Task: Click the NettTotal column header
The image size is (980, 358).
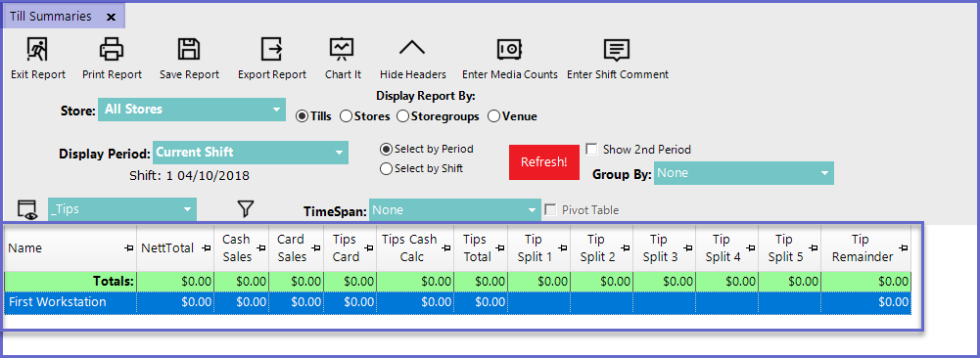Action: (175, 248)
